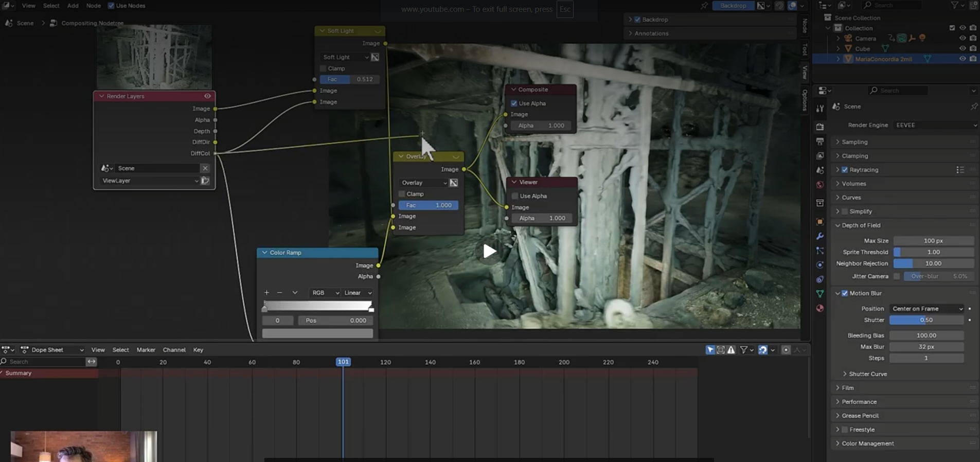Open the Output properties tab icon
The width and height of the screenshot is (980, 462).
[820, 141]
